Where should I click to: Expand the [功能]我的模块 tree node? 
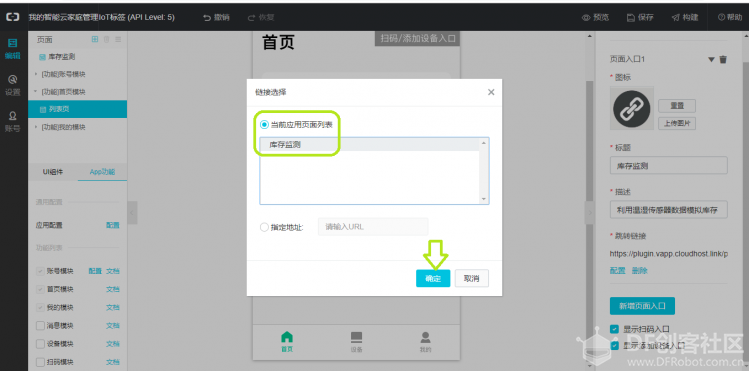pyautogui.click(x=36, y=127)
